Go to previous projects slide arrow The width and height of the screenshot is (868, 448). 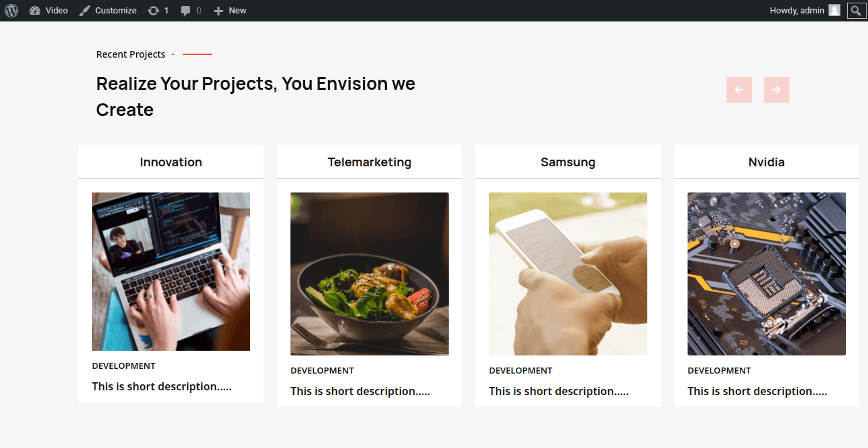[x=739, y=90]
